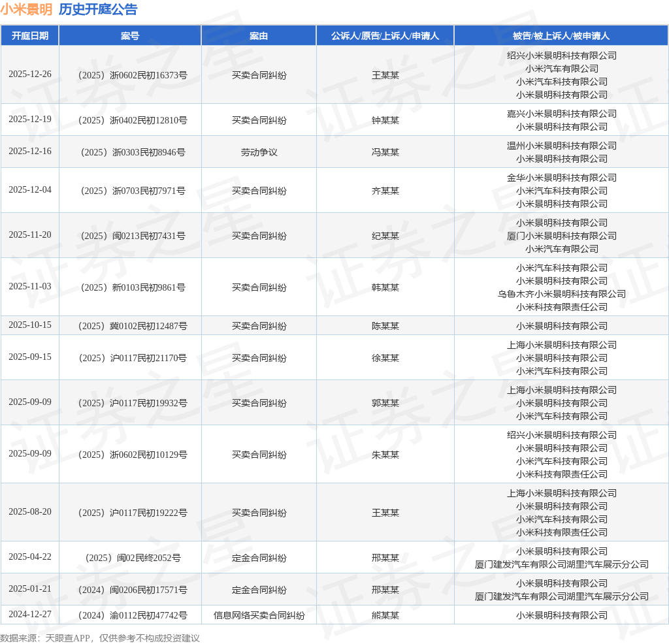This screenshot has width=669, height=644.
Task: Click defendant 温州小米景明科技有限公司
Action: [x=561, y=146]
